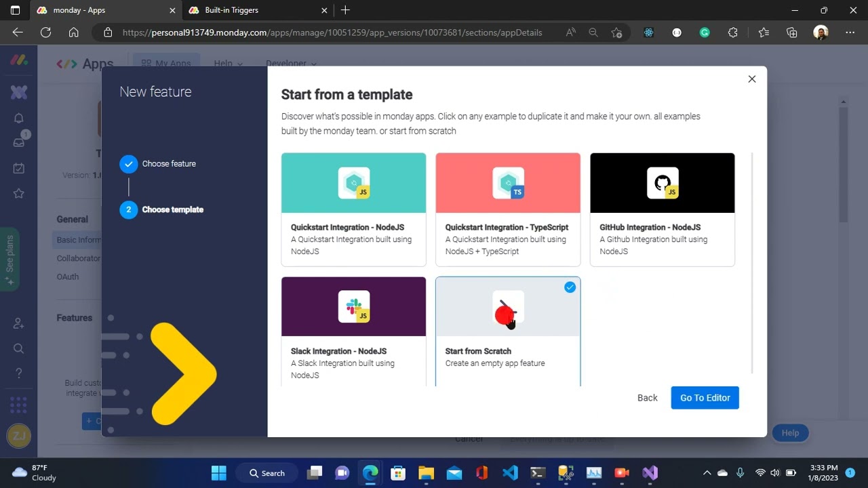Click ZJ user avatar
This screenshot has width=868, height=488.
point(19,436)
